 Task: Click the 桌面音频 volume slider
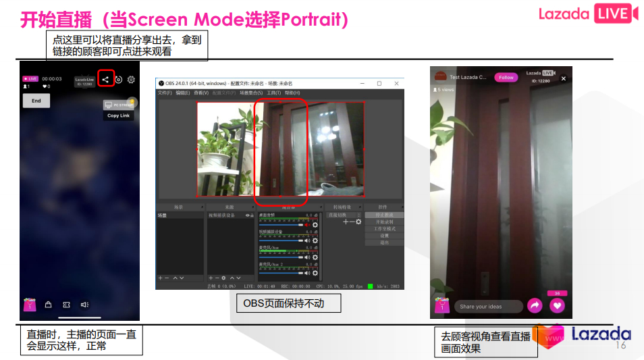tap(281, 225)
